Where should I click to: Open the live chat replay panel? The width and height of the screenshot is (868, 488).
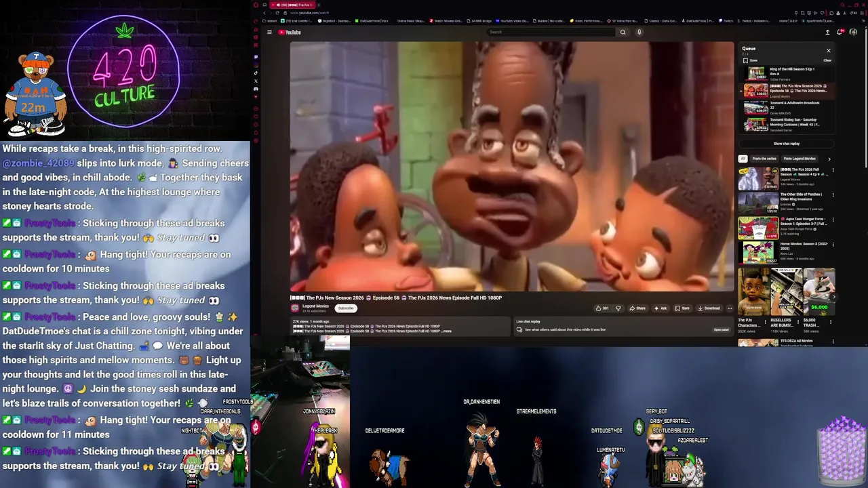[721, 329]
